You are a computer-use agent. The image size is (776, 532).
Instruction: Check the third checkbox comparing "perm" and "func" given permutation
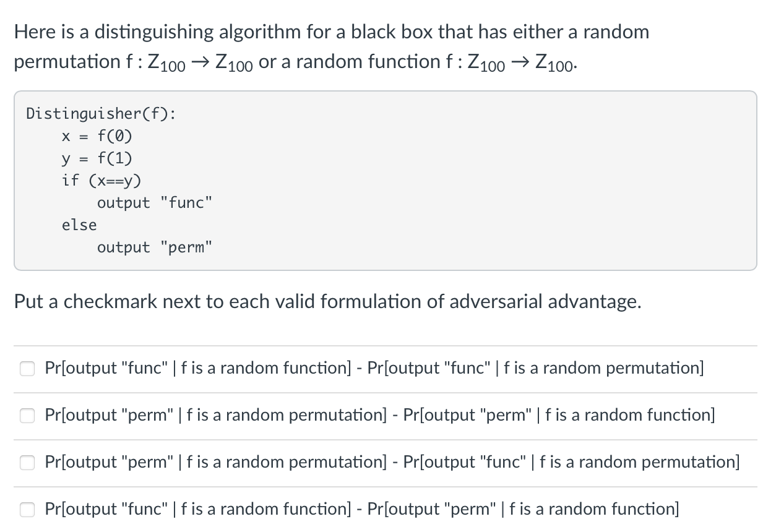pyautogui.click(x=27, y=462)
